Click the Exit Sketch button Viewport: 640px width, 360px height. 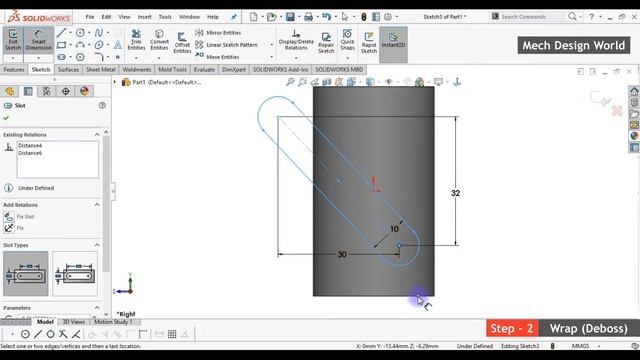click(x=13, y=40)
